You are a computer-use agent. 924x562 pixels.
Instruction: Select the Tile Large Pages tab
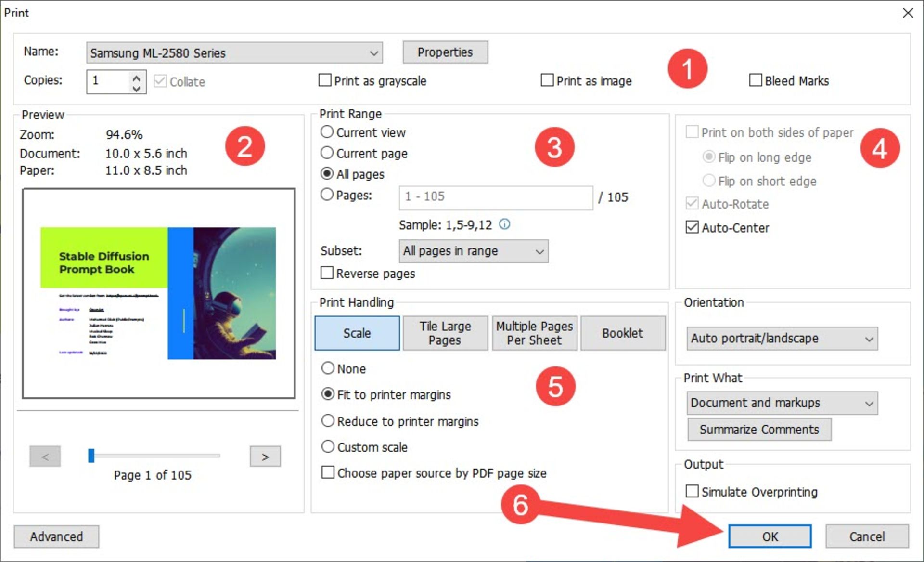click(x=445, y=333)
